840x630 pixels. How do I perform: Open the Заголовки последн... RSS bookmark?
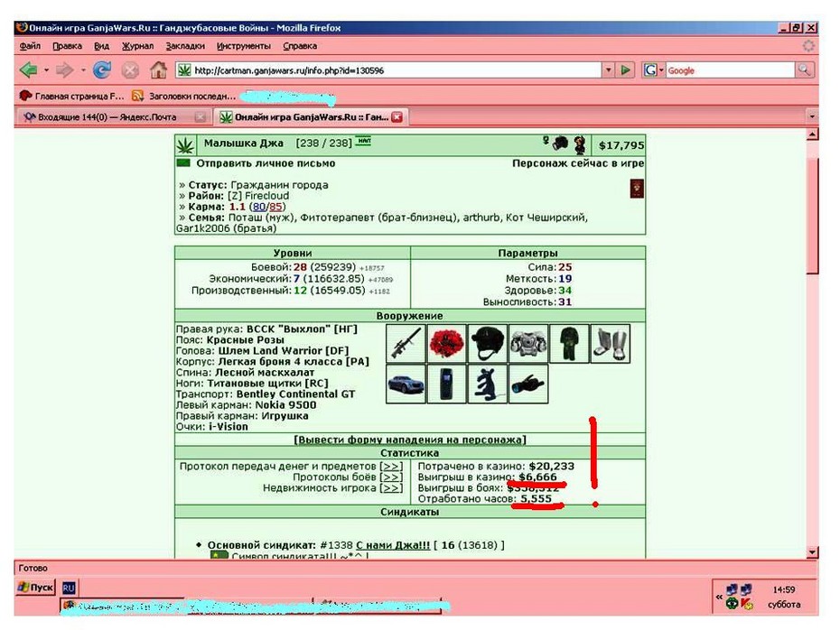(183, 97)
